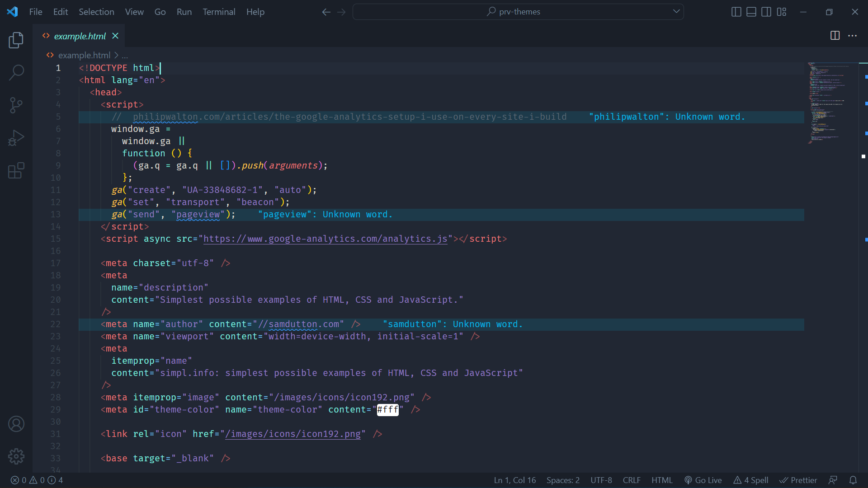Open the Explorer view in activity bar
The image size is (868, 488).
tap(16, 40)
